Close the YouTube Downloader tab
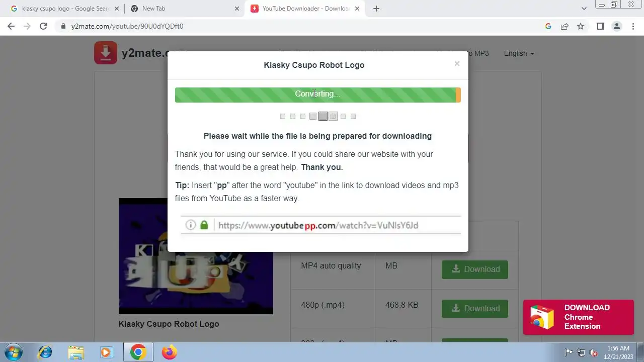644x362 pixels. pos(358,9)
